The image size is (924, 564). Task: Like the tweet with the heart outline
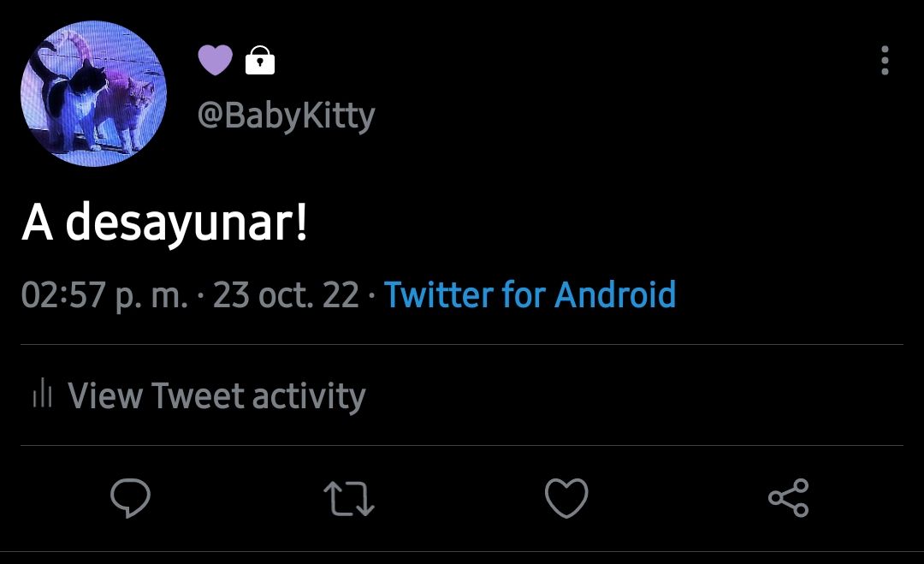pyautogui.click(x=566, y=498)
